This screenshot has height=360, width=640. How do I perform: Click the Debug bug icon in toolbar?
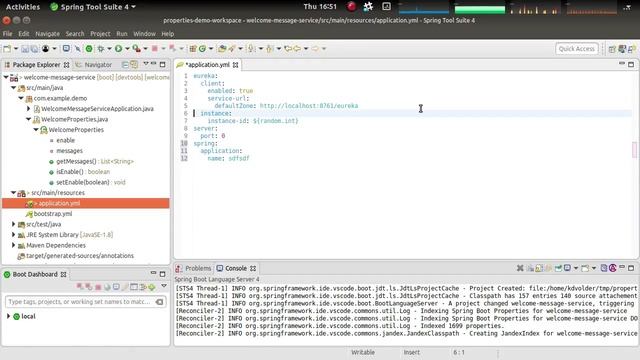[101, 49]
